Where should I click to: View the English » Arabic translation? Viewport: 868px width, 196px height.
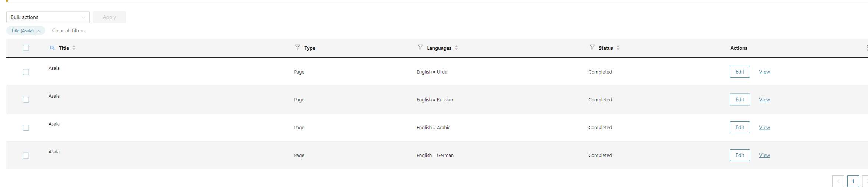pos(764,127)
